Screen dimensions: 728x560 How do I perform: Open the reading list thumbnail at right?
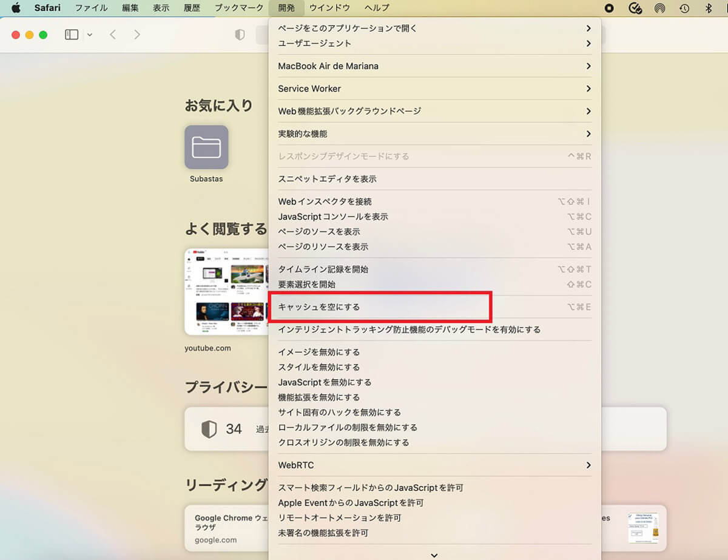tap(643, 528)
